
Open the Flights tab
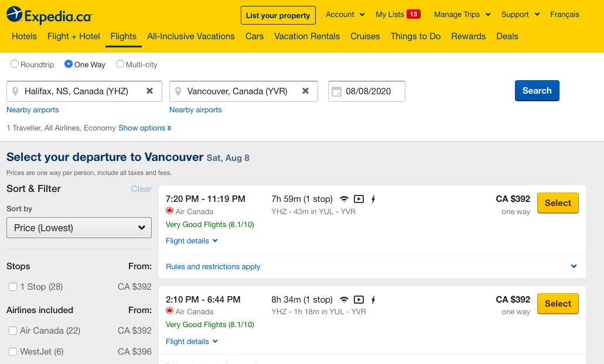[123, 36]
